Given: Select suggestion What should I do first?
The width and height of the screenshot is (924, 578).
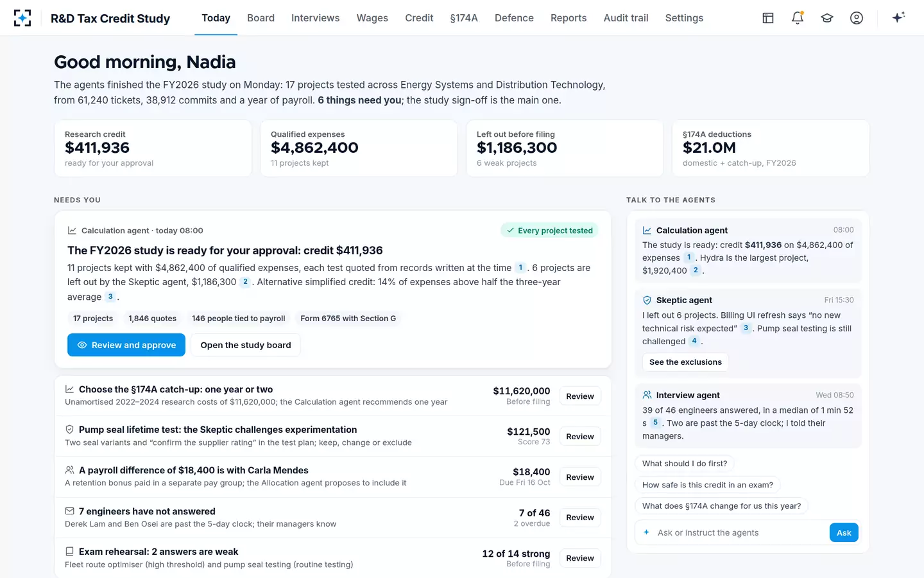Looking at the screenshot, I should click(x=685, y=464).
